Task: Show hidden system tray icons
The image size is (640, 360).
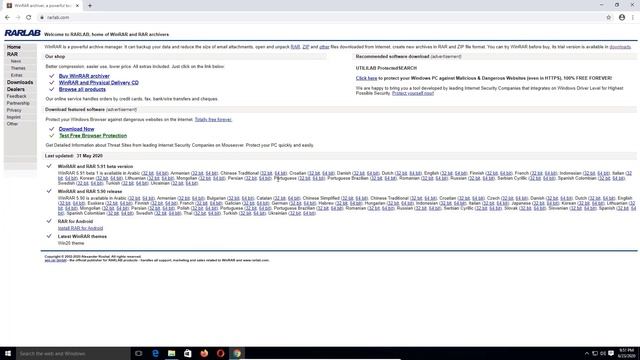Action: (587, 353)
